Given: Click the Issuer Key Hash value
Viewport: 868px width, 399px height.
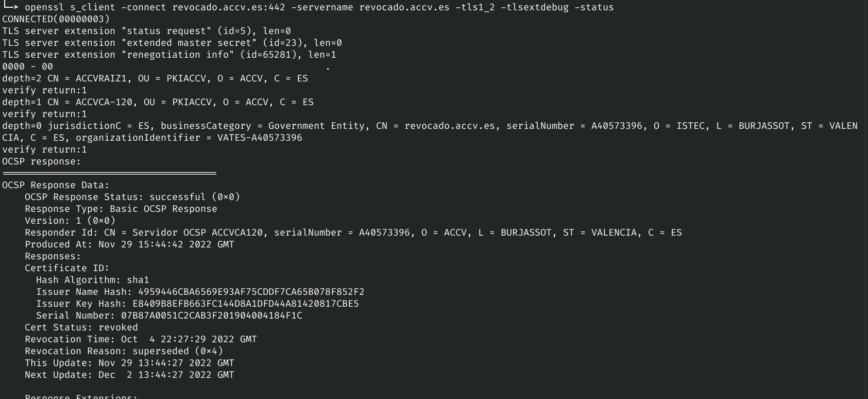Looking at the screenshot, I should pyautogui.click(x=245, y=304).
